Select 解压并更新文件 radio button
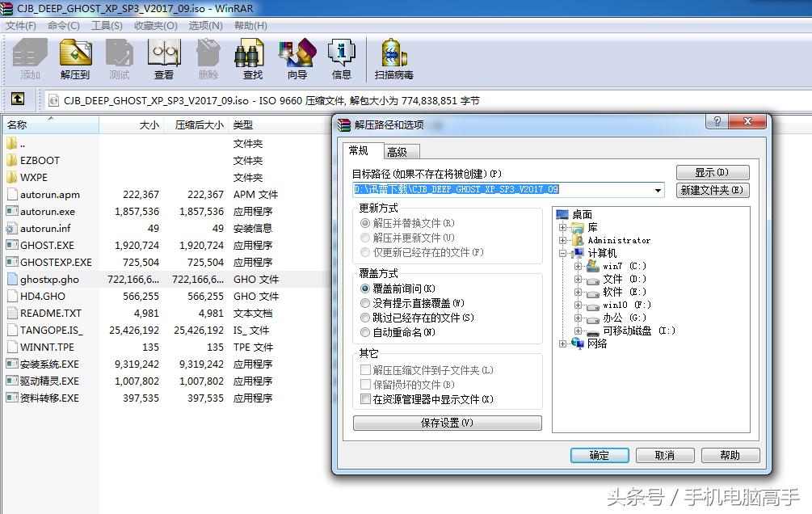This screenshot has width=812, height=514. coord(365,238)
